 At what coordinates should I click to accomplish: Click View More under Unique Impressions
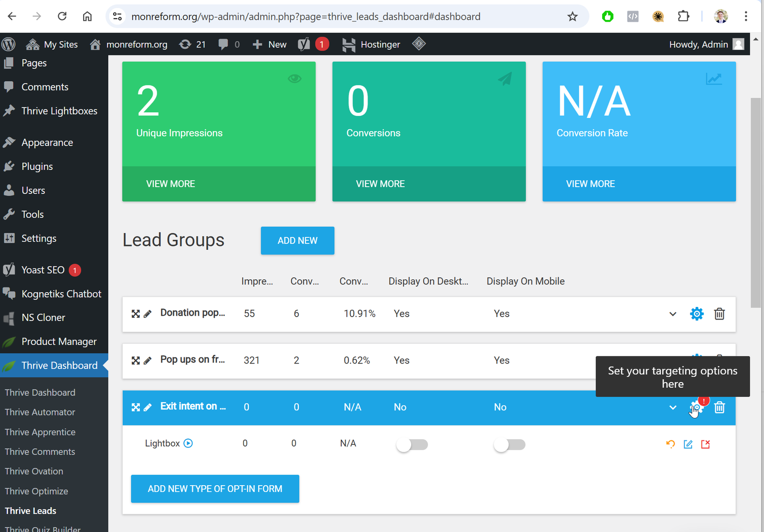(170, 184)
